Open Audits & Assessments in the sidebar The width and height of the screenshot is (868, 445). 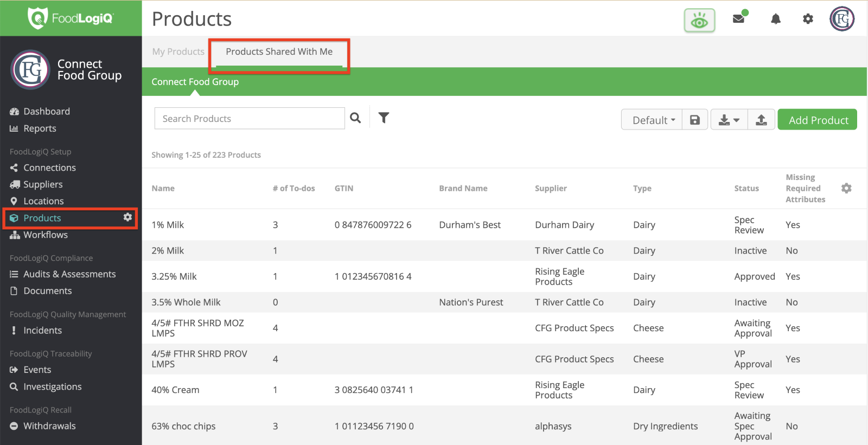coord(69,274)
